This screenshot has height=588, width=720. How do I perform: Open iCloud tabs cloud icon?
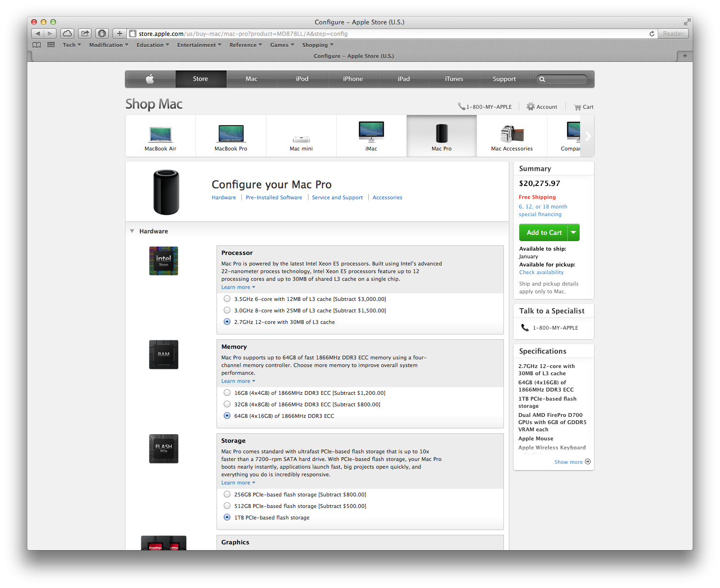[67, 34]
